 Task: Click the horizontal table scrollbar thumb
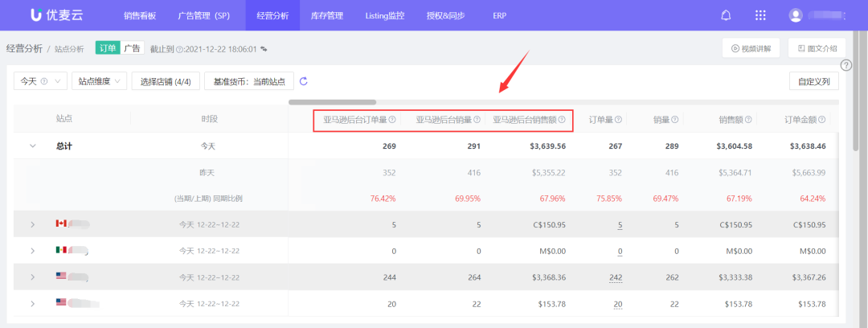pos(332,102)
